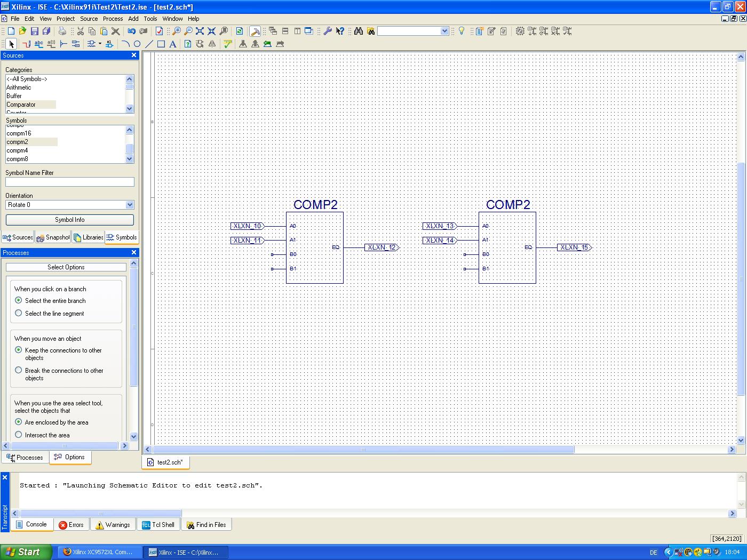Image resolution: width=747 pixels, height=560 pixels.
Task: Click the New file icon
Action: tap(11, 31)
